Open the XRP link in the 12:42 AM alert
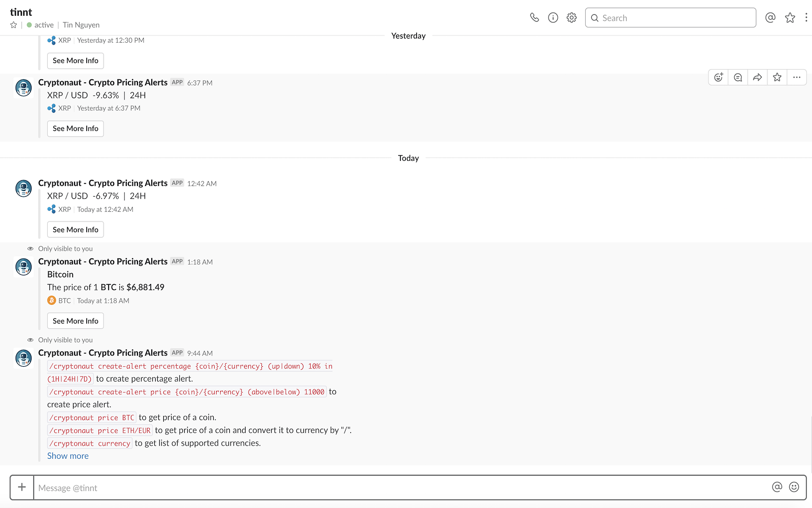812x508 pixels. tap(64, 209)
